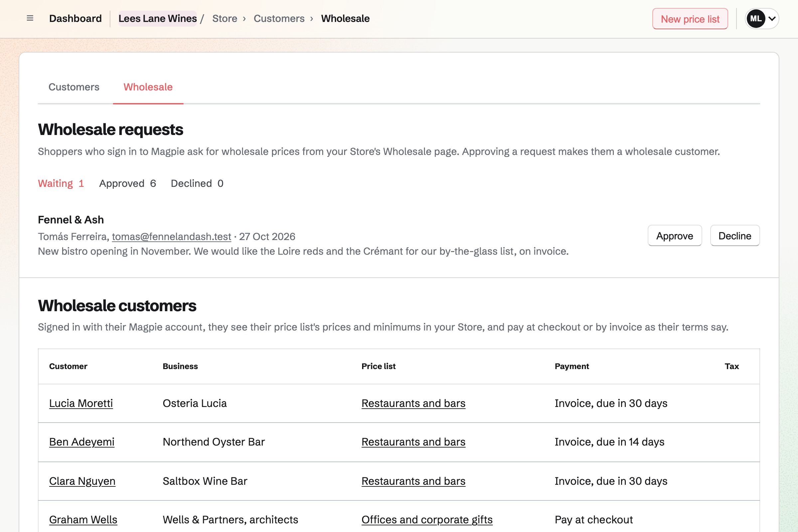
Task: Open customer Graham Wells
Action: click(x=83, y=520)
